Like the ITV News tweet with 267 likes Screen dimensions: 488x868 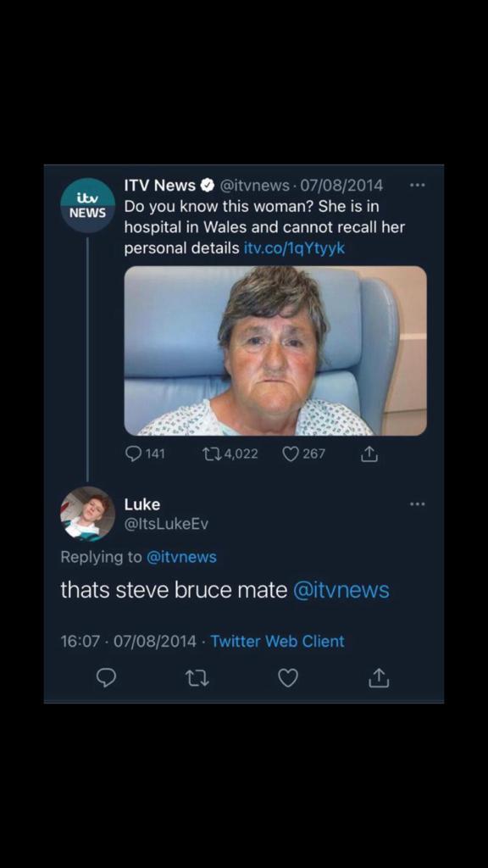[304, 454]
